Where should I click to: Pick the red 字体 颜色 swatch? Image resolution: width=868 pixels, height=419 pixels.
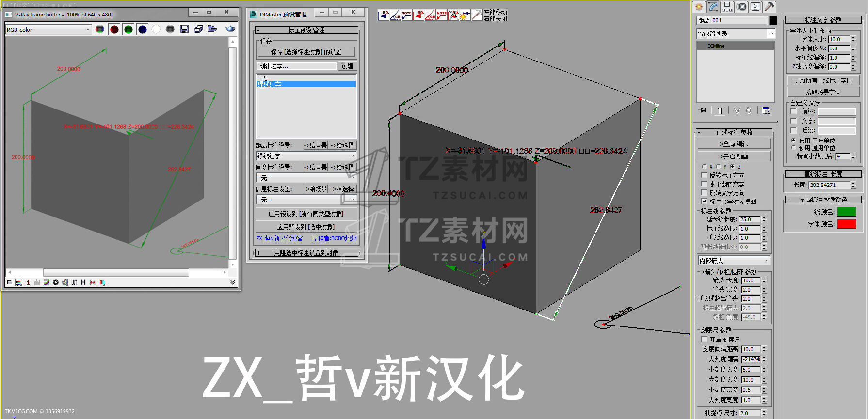tap(847, 224)
